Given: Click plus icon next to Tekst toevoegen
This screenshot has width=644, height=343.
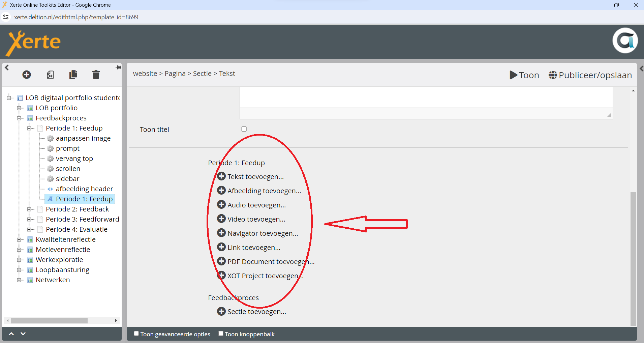Looking at the screenshot, I should pyautogui.click(x=221, y=176).
